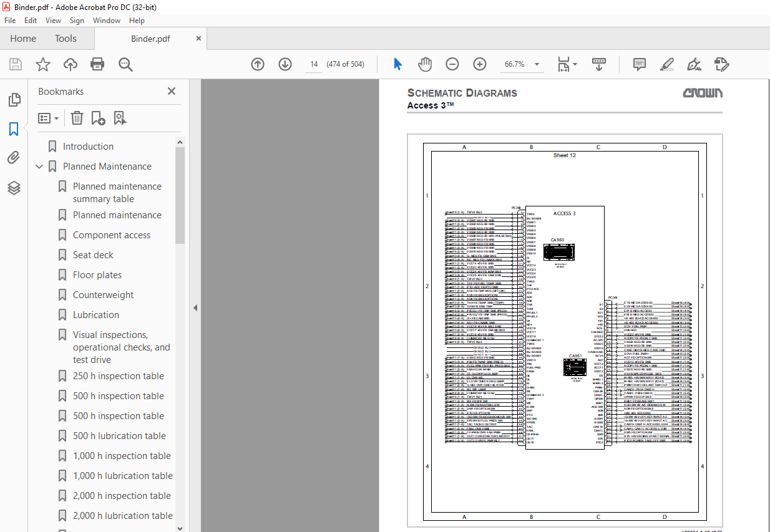770x532 pixels.
Task: Open the Introduction bookmark
Action: point(88,147)
